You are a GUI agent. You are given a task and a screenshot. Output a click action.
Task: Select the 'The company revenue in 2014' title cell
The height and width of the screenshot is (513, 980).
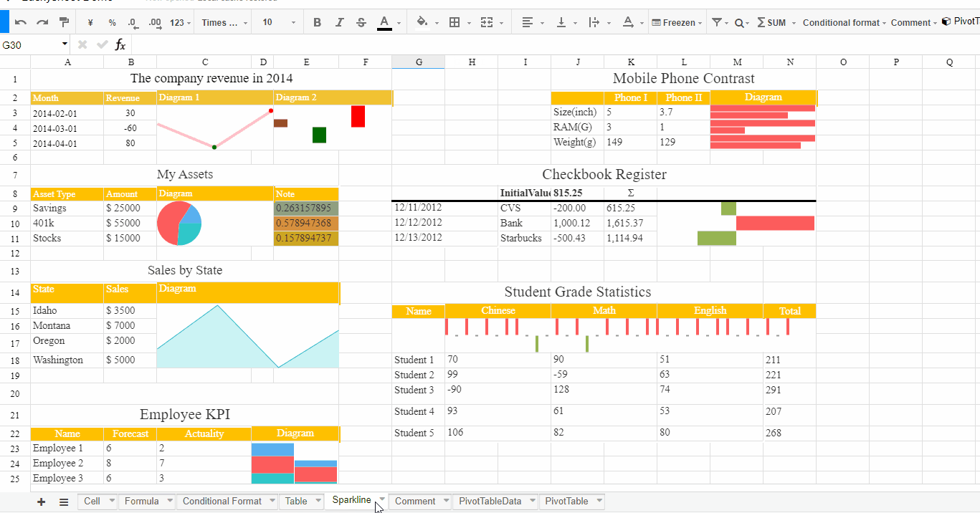(211, 79)
